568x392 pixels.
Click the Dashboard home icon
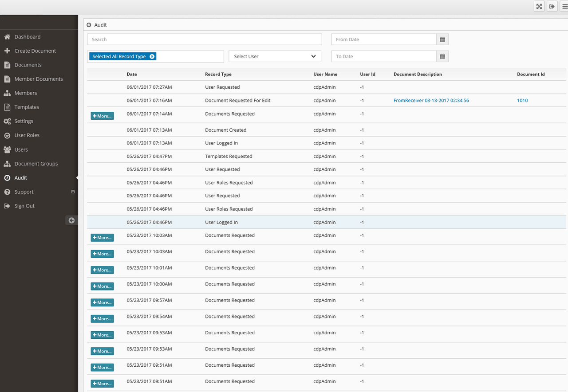click(x=7, y=37)
